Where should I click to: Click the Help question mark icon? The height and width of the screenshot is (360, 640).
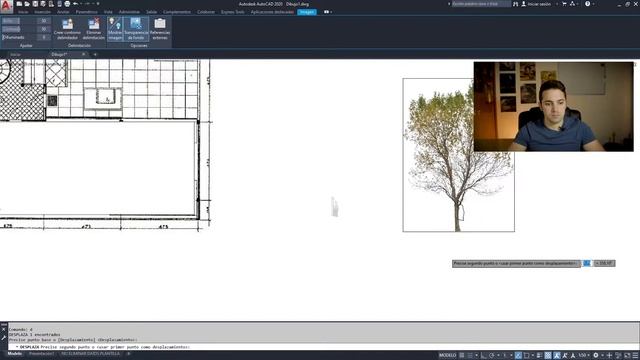587,4
